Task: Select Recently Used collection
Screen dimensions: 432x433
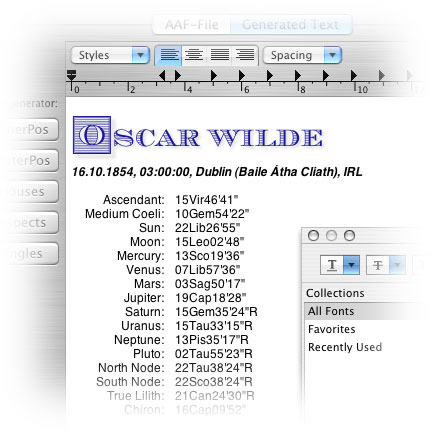Action: tap(345, 347)
